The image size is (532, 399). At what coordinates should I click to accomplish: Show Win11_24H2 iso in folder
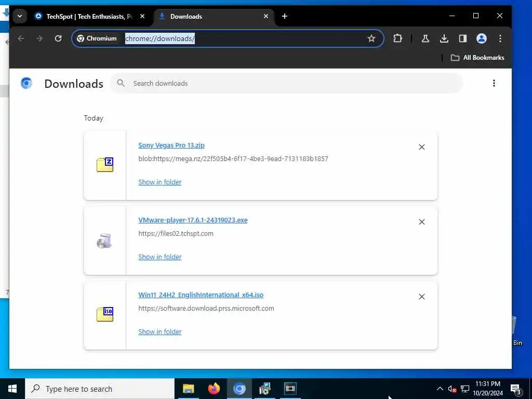(160, 332)
